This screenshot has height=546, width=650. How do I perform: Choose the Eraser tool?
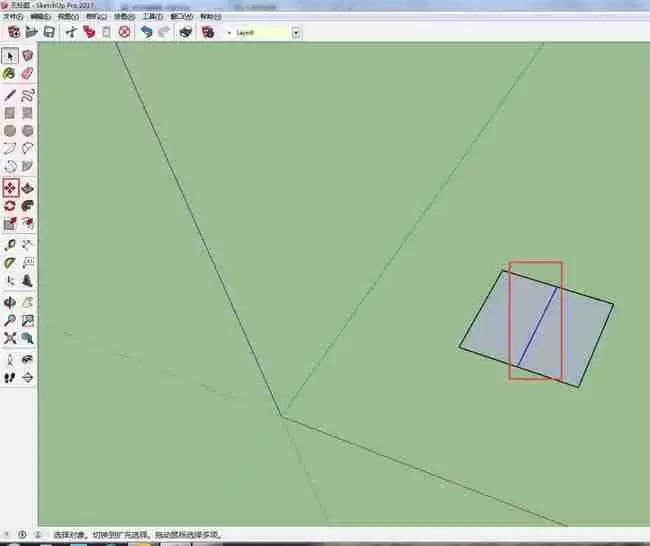27,74
